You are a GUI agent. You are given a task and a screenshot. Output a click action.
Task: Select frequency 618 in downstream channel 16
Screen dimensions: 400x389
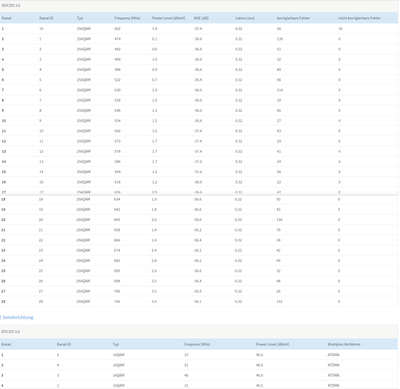click(x=117, y=182)
